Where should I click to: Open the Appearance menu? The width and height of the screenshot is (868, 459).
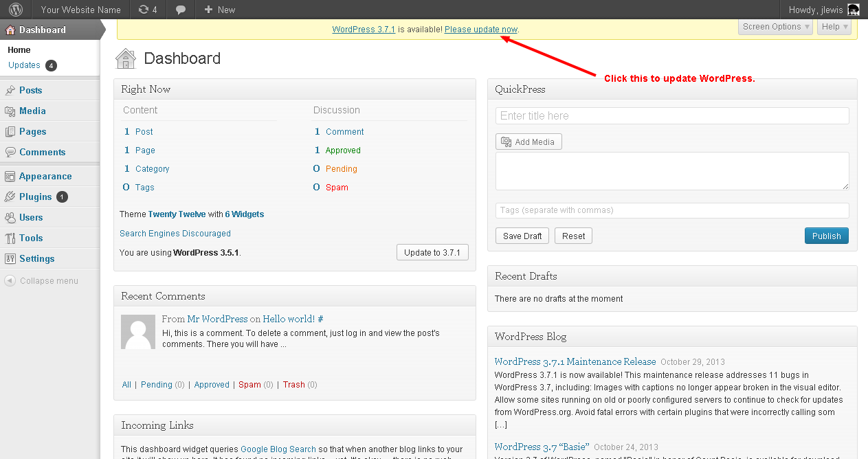click(45, 176)
